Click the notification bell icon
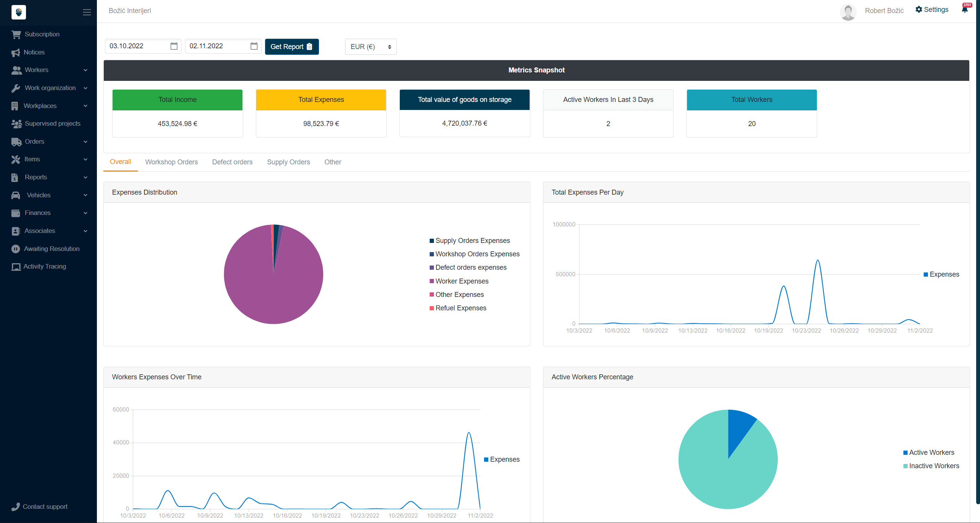Screen dimensions: 980x523 [965, 10]
